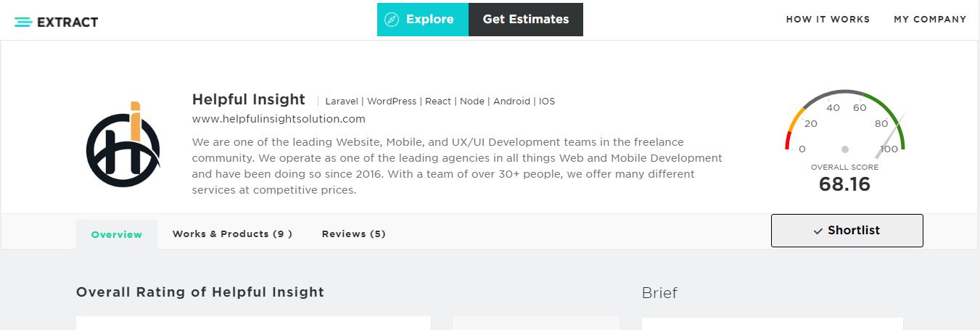Viewport: 980px width, 330px height.
Task: Click the Helpful Insight company name
Action: pyautogui.click(x=249, y=100)
